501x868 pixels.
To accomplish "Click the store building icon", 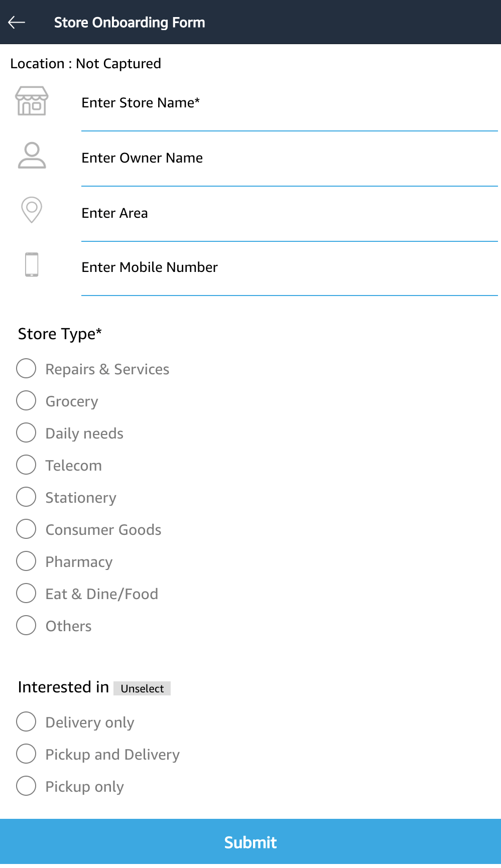I will [x=32, y=101].
